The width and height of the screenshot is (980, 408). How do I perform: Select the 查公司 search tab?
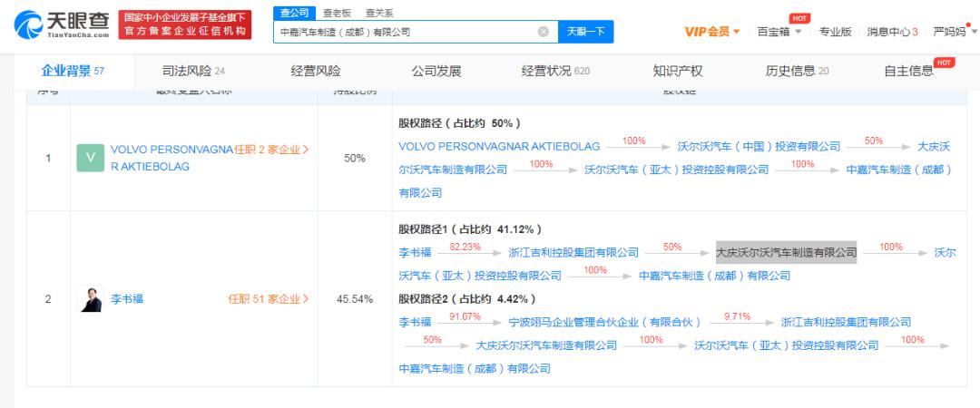(294, 13)
